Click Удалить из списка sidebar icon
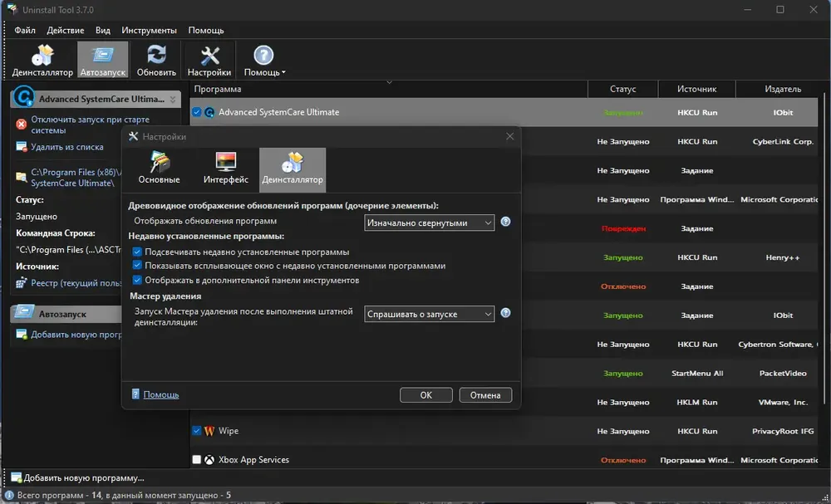This screenshot has width=831, height=504. 22,147
